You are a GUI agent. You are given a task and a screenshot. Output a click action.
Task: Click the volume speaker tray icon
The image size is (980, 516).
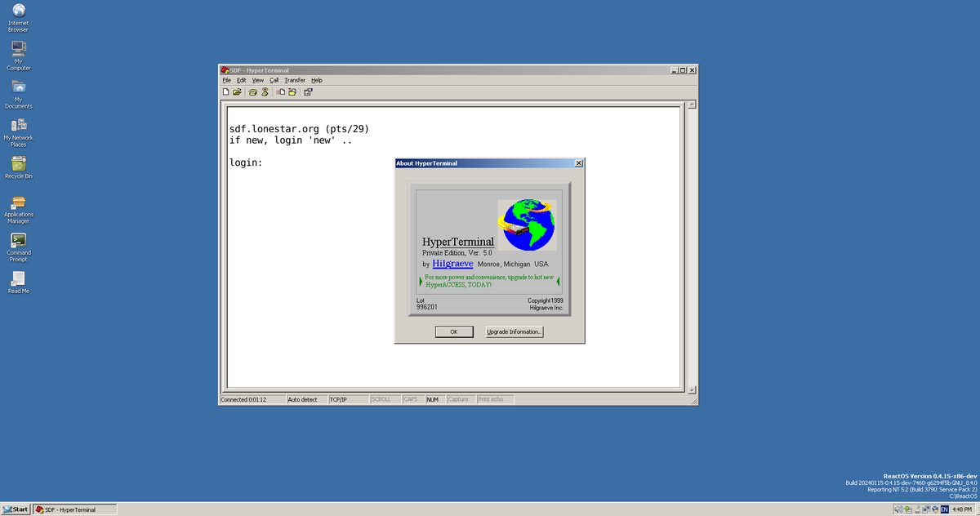click(899, 509)
